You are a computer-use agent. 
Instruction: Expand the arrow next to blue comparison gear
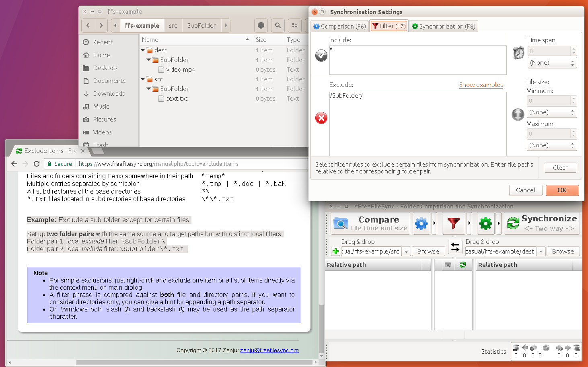click(x=434, y=223)
